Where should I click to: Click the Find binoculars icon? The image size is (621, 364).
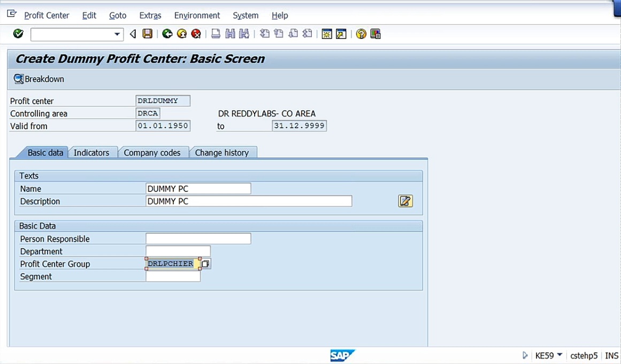tap(230, 34)
